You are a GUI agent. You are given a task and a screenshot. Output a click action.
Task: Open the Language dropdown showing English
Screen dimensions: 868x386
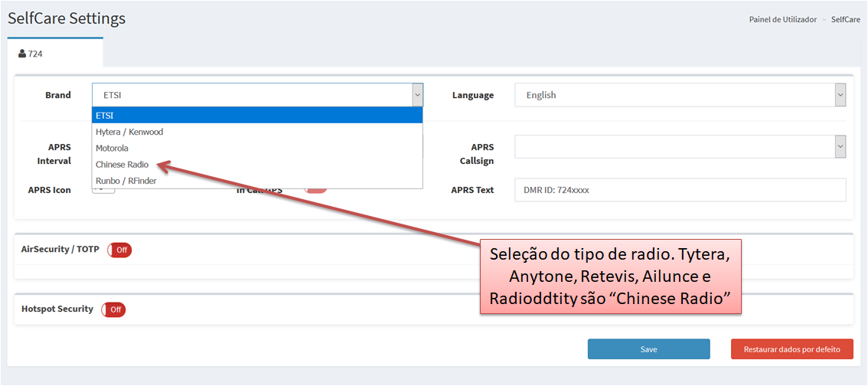pyautogui.click(x=680, y=95)
